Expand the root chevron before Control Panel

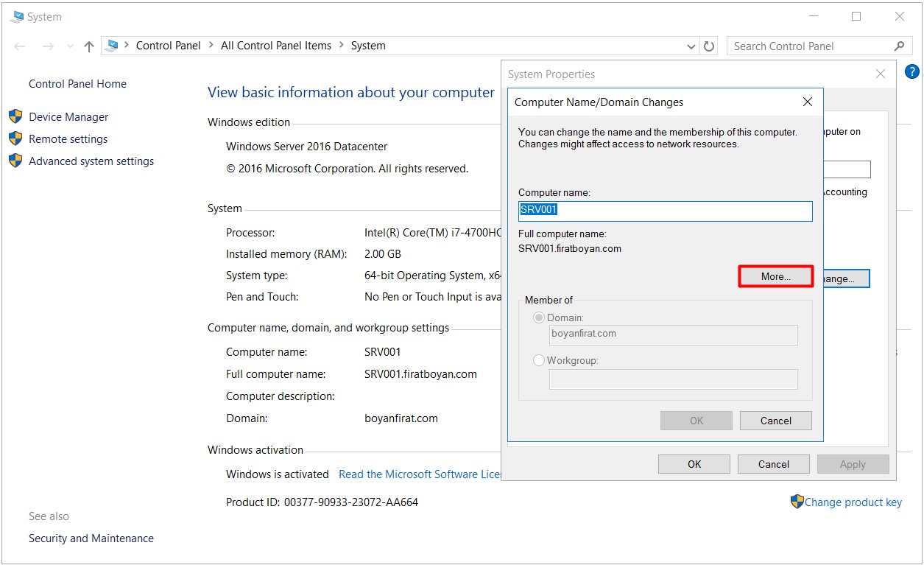[127, 46]
